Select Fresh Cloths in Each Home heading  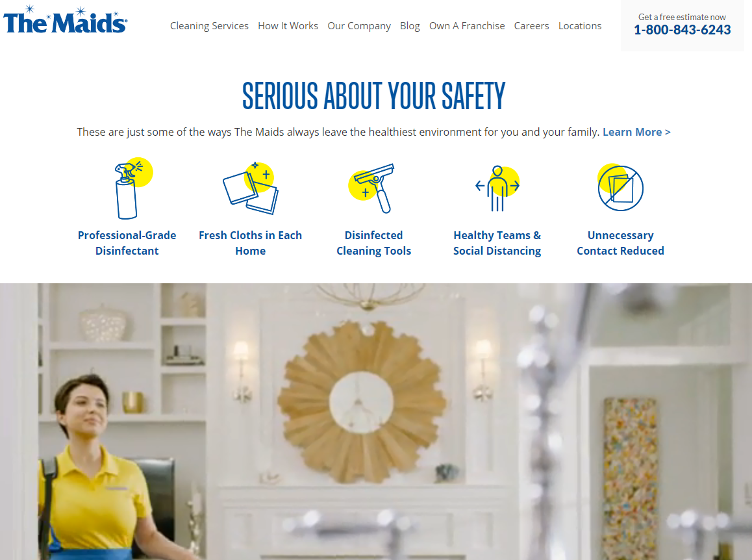(251, 243)
